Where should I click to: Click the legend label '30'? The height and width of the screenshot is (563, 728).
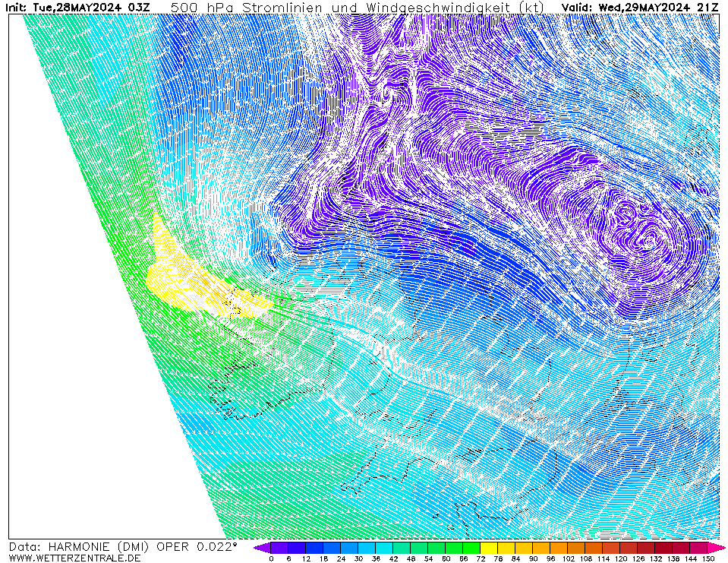click(358, 558)
